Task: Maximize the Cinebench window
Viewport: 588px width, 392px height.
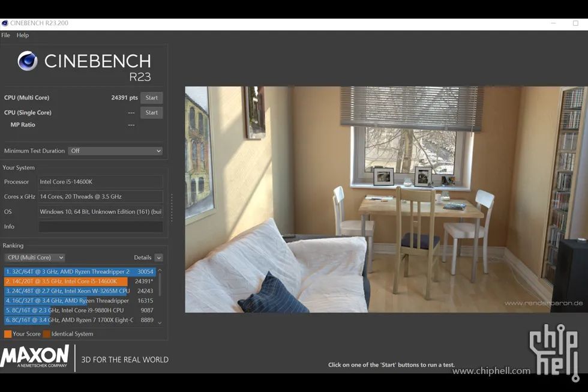Action: click(x=575, y=23)
